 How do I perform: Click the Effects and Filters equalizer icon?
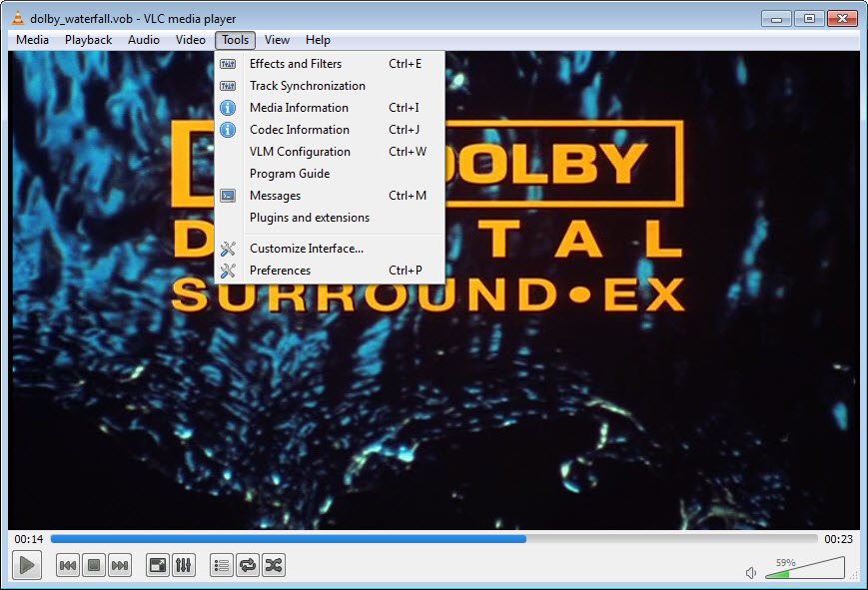click(x=228, y=64)
